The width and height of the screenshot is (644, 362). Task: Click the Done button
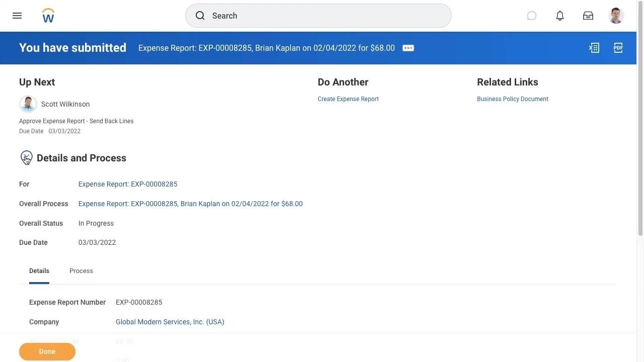47,351
